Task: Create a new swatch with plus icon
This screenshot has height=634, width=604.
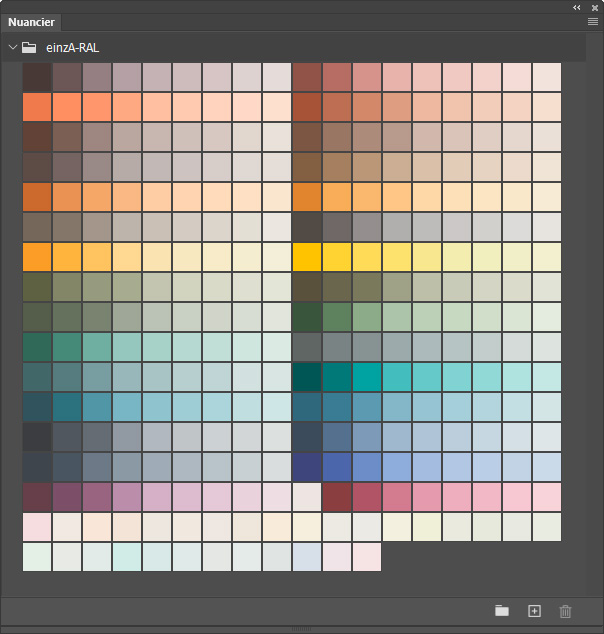Action: coord(534,611)
